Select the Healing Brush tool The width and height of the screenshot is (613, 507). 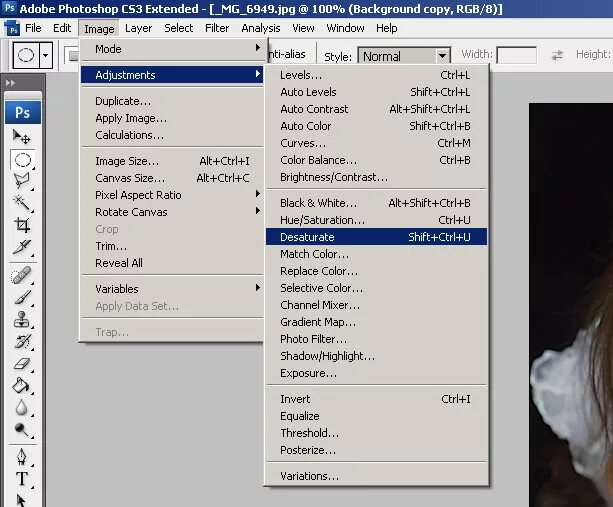tap(22, 275)
